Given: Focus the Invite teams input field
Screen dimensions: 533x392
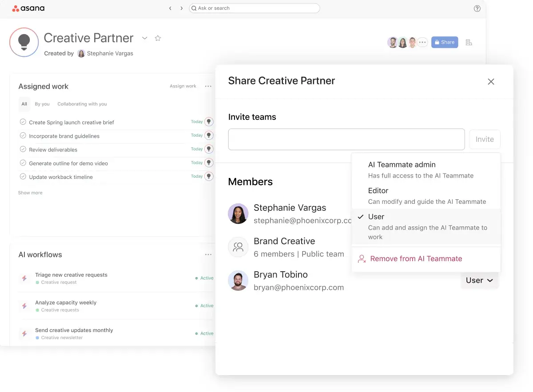Looking at the screenshot, I should [x=346, y=139].
